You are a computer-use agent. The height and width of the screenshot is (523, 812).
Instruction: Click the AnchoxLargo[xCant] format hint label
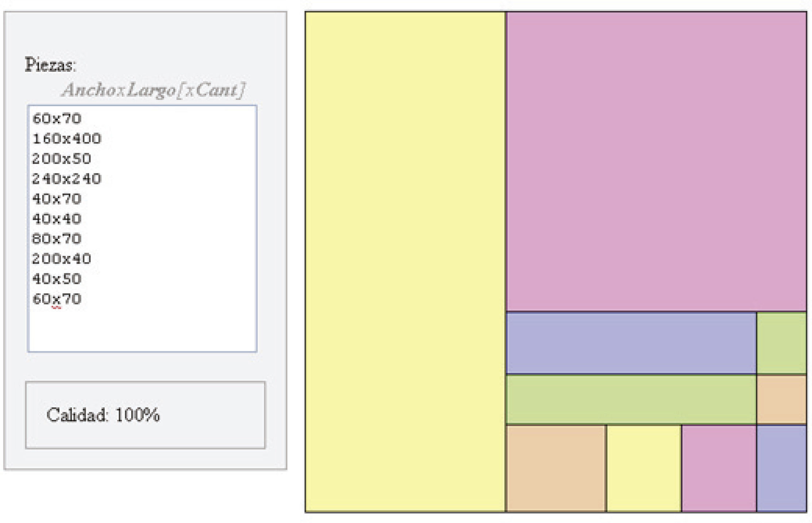[x=153, y=90]
